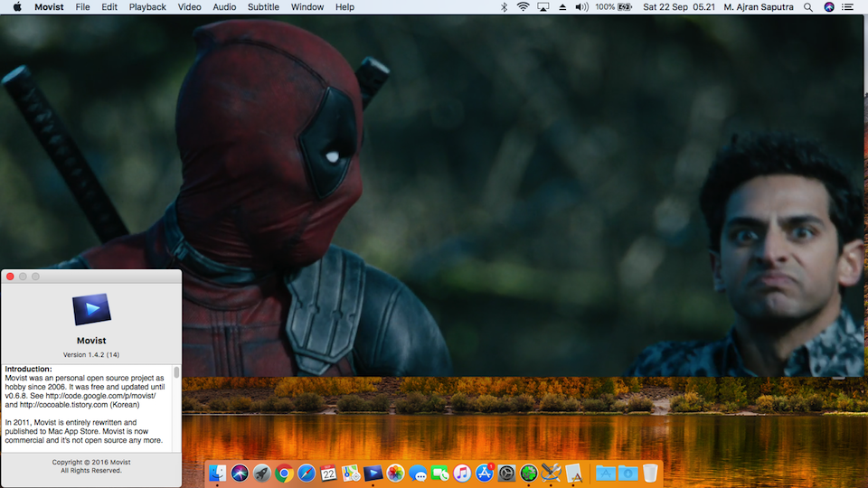The width and height of the screenshot is (868, 488).
Task: Click the About text scrollbar
Action: tap(176, 372)
